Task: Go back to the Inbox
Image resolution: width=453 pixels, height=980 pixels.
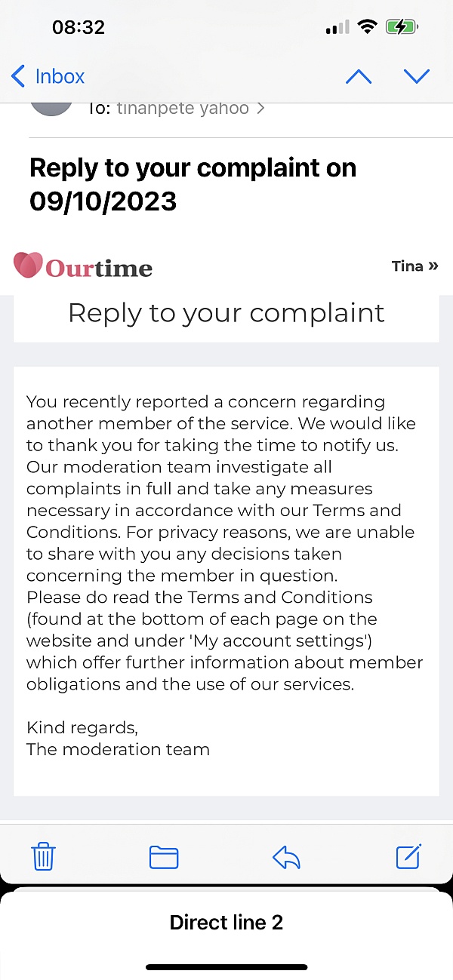Action: 48,76
